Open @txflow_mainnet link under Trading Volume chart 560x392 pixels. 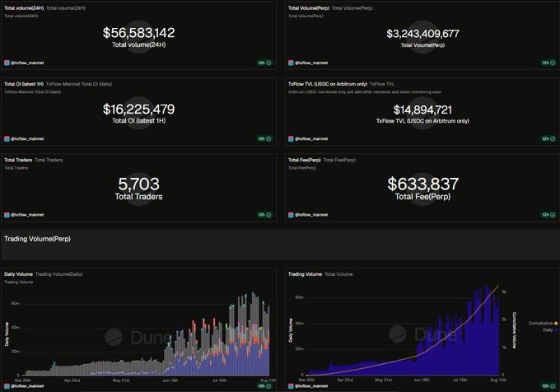[311, 386]
